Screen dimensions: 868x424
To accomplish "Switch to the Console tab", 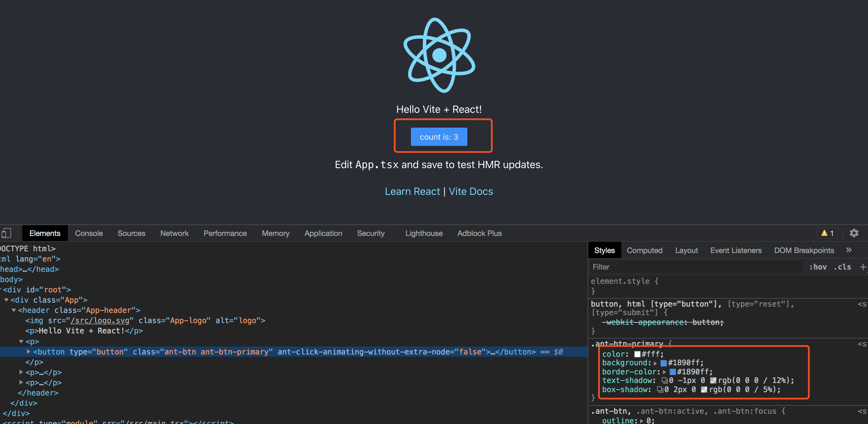I will tap(89, 233).
